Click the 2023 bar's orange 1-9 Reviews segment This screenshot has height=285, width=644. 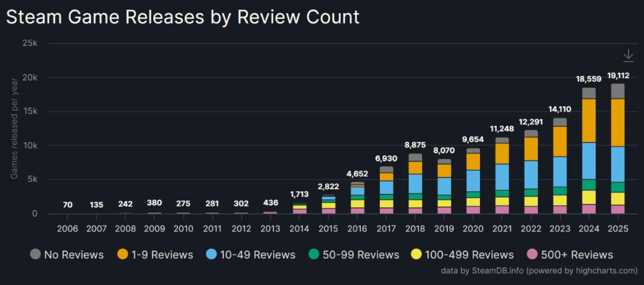pos(560,141)
